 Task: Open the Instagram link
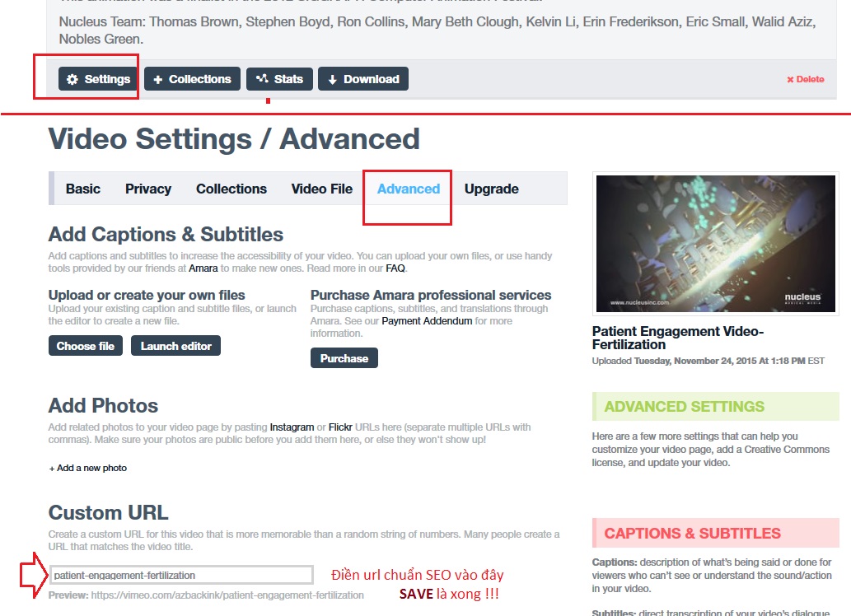click(292, 427)
